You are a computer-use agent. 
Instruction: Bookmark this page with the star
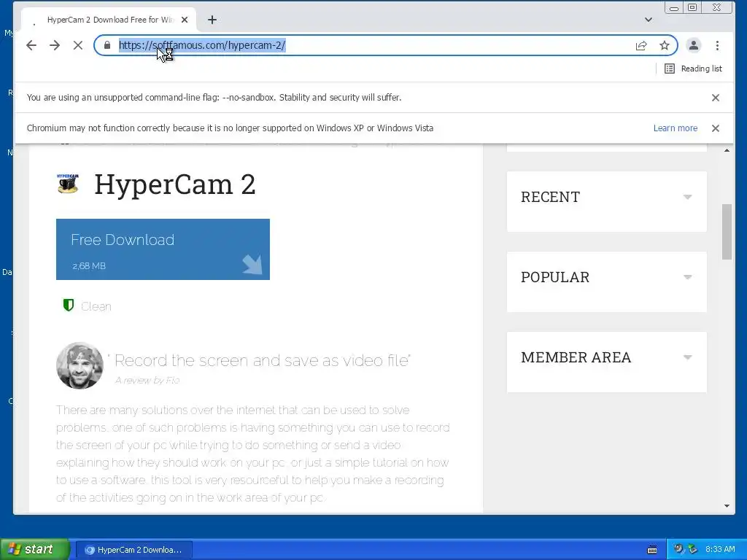point(665,45)
